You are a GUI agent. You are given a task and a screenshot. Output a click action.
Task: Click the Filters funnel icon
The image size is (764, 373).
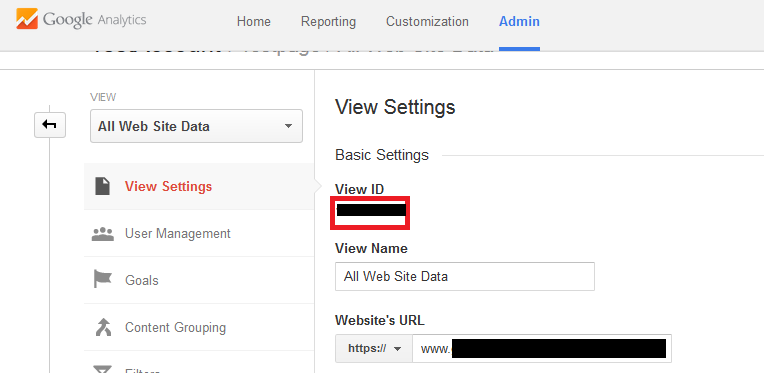click(x=102, y=369)
